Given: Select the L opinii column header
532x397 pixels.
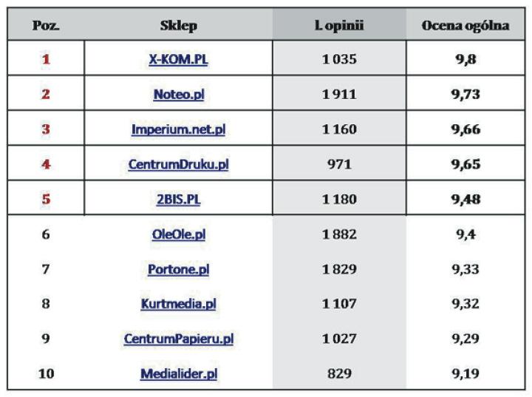Looking at the screenshot, I should [x=339, y=26].
